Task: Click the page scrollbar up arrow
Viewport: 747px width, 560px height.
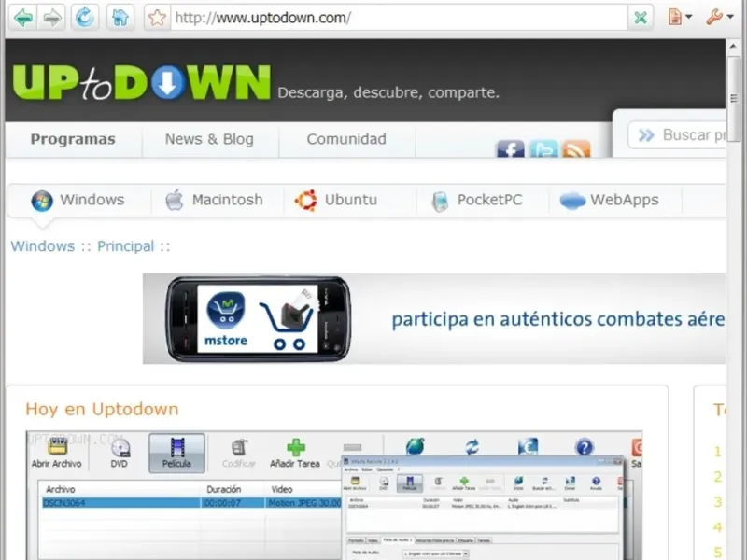Action: pos(733,47)
